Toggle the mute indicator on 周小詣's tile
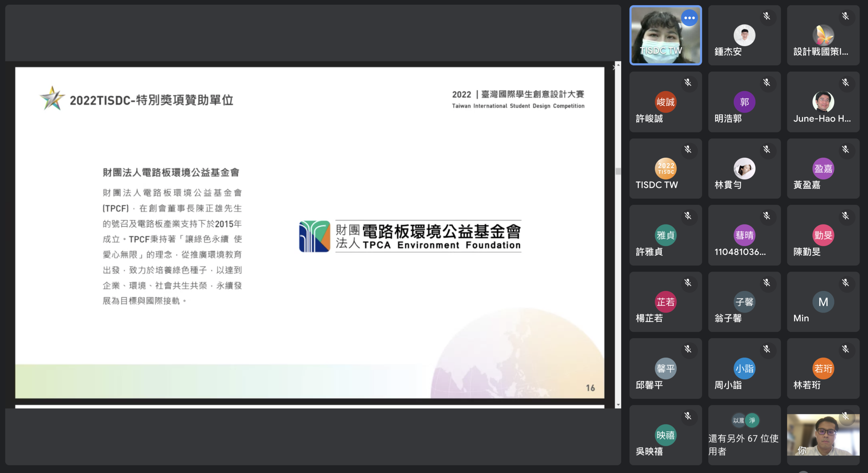Screen dimensions: 868x473 click(767, 349)
